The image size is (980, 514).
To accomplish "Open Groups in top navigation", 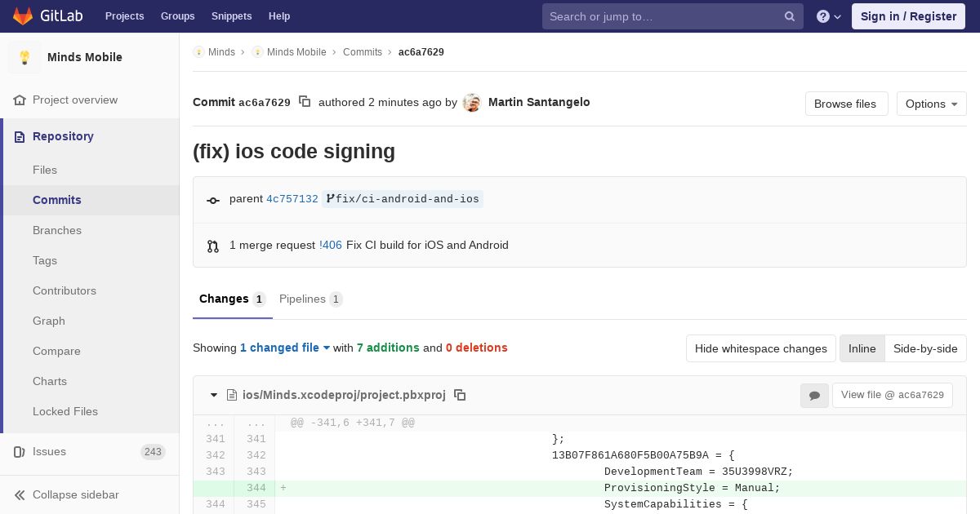I will (177, 16).
